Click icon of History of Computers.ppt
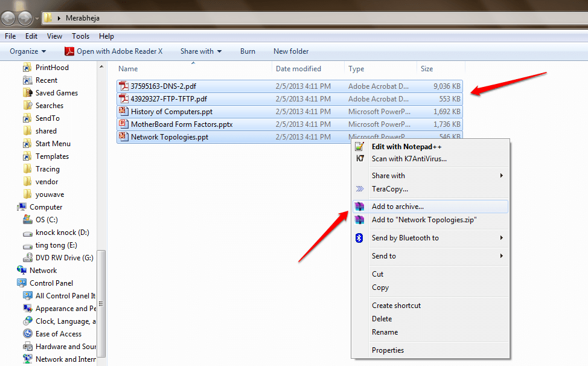The height and width of the screenshot is (366, 588). [123, 111]
